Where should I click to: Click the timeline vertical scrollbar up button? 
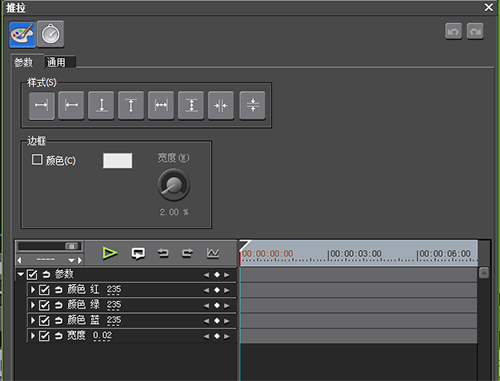[x=484, y=273]
